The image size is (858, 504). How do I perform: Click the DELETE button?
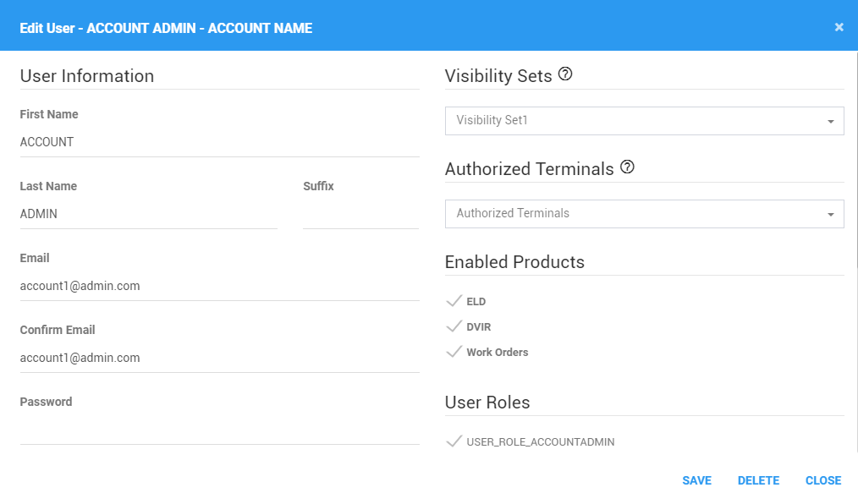click(758, 480)
